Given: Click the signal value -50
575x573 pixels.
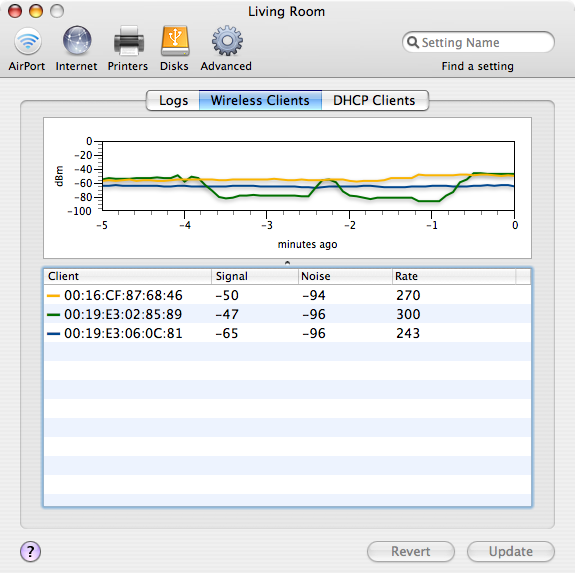Looking at the screenshot, I should click(227, 295).
